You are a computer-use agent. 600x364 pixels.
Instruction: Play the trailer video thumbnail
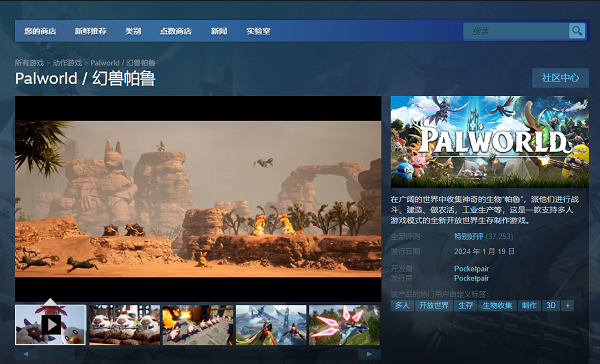coord(51,325)
